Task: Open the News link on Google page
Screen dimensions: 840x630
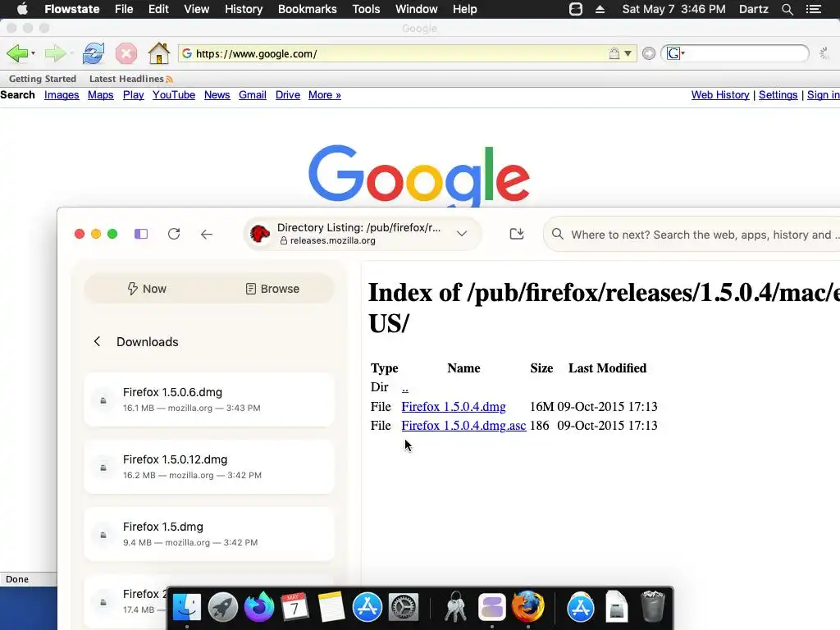Action: pos(217,95)
